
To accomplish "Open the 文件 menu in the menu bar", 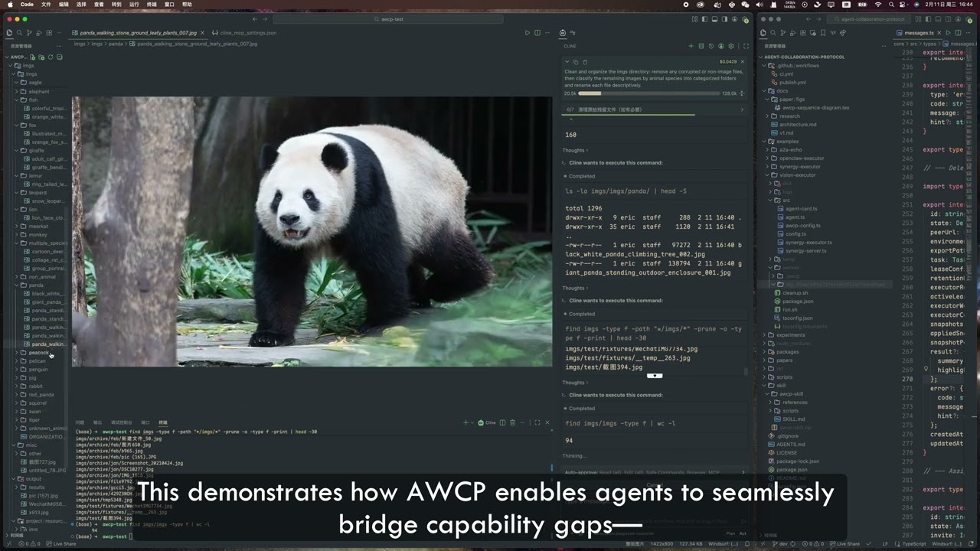I will click(46, 5).
